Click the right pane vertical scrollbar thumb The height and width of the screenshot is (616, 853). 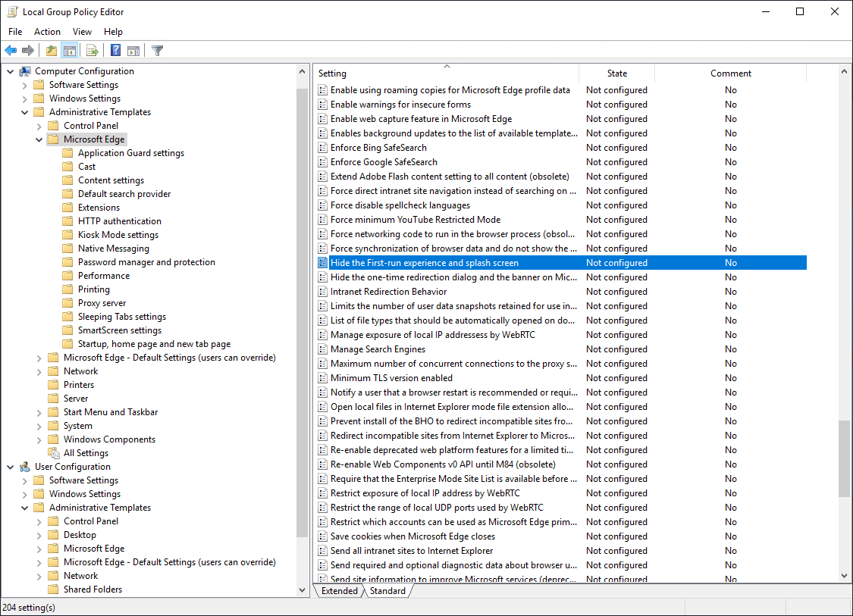(844, 458)
